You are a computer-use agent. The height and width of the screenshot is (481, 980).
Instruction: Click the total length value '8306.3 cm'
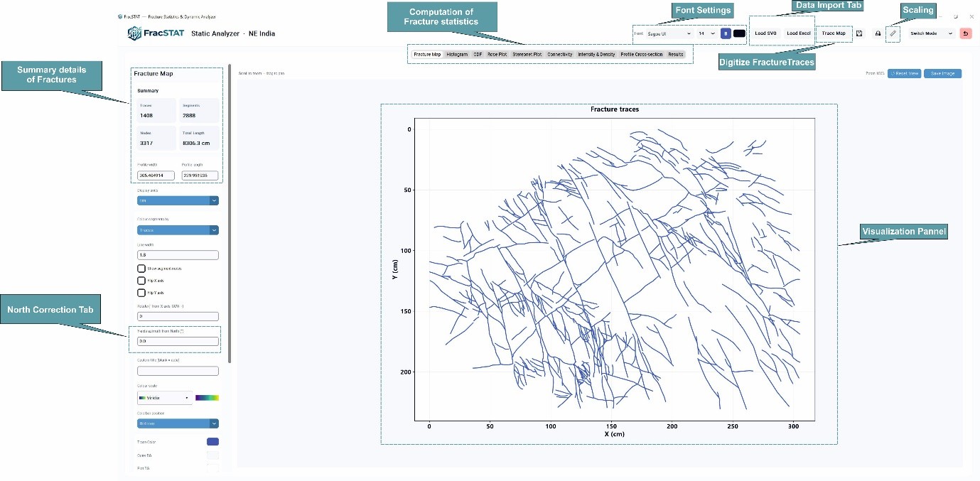click(195, 144)
